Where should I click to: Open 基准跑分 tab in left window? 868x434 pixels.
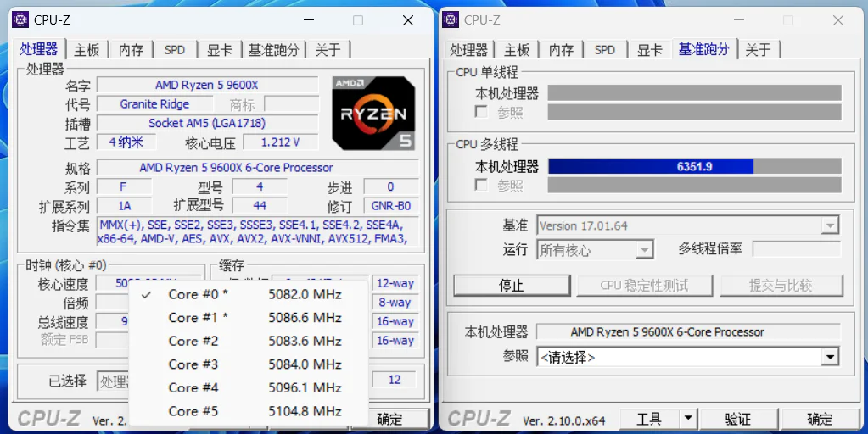(273, 50)
